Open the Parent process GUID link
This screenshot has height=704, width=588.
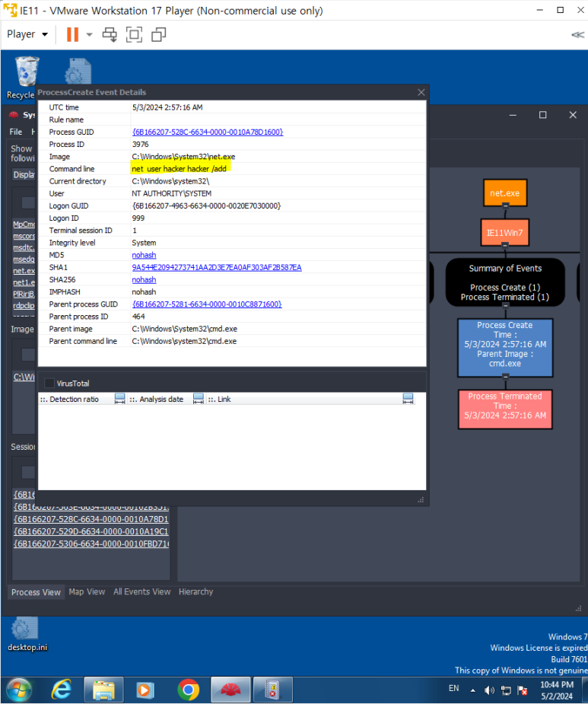pos(207,304)
